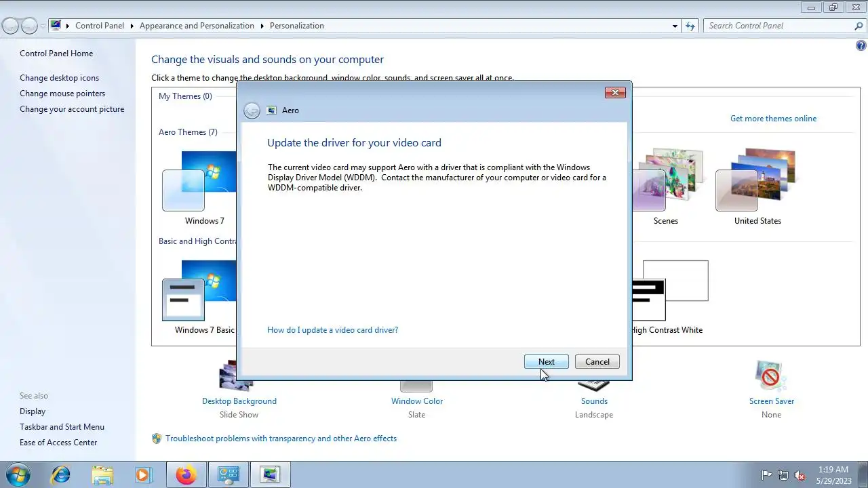Open Screen Saver settings icon

click(x=771, y=376)
